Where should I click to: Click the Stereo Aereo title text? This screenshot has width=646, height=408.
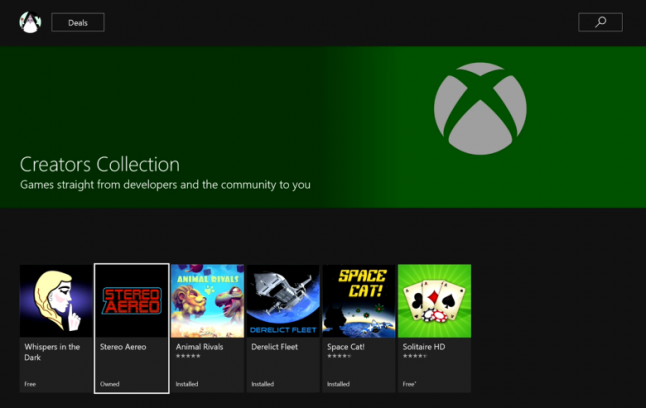[123, 347]
